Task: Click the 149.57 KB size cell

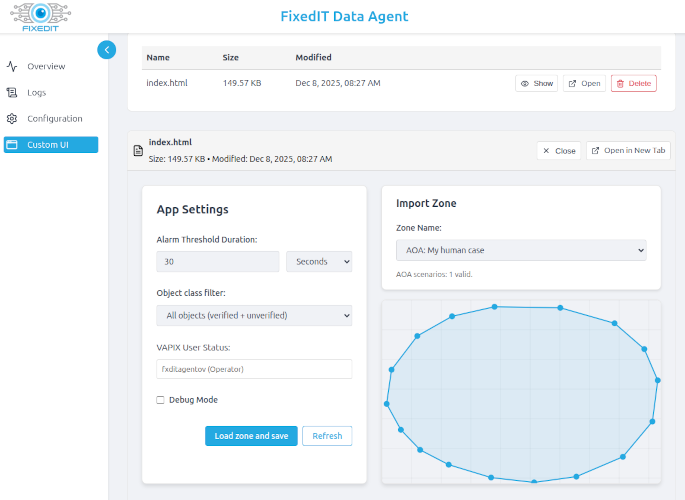Action: (x=242, y=83)
